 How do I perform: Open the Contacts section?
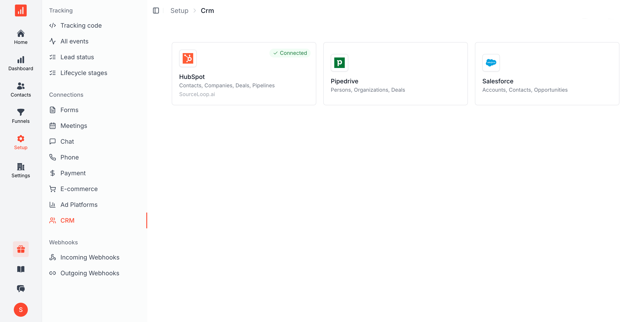pyautogui.click(x=21, y=90)
